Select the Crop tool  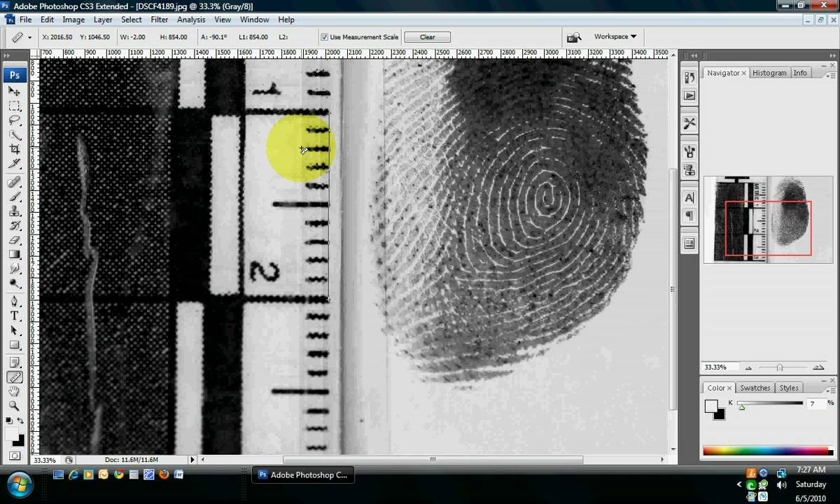tap(14, 149)
